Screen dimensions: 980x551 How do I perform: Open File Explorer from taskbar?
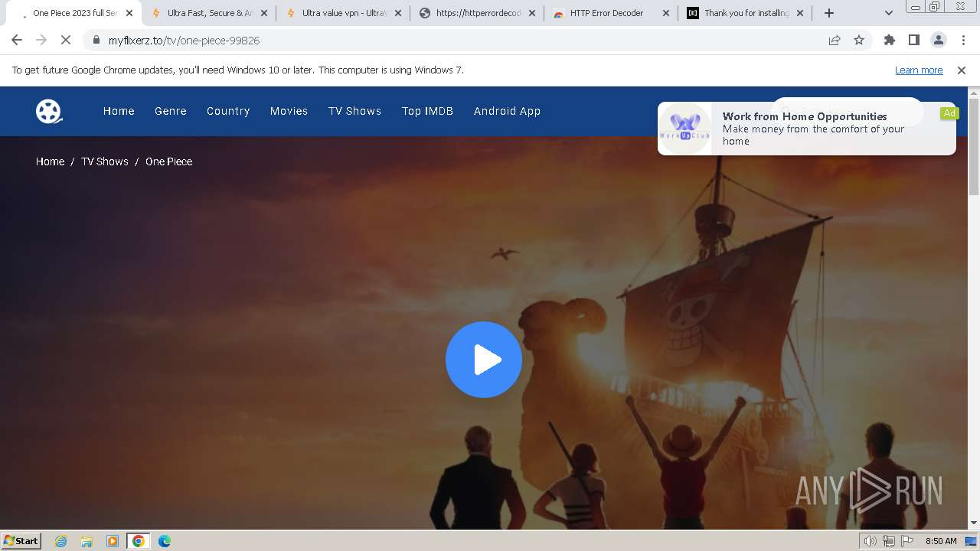click(87, 541)
